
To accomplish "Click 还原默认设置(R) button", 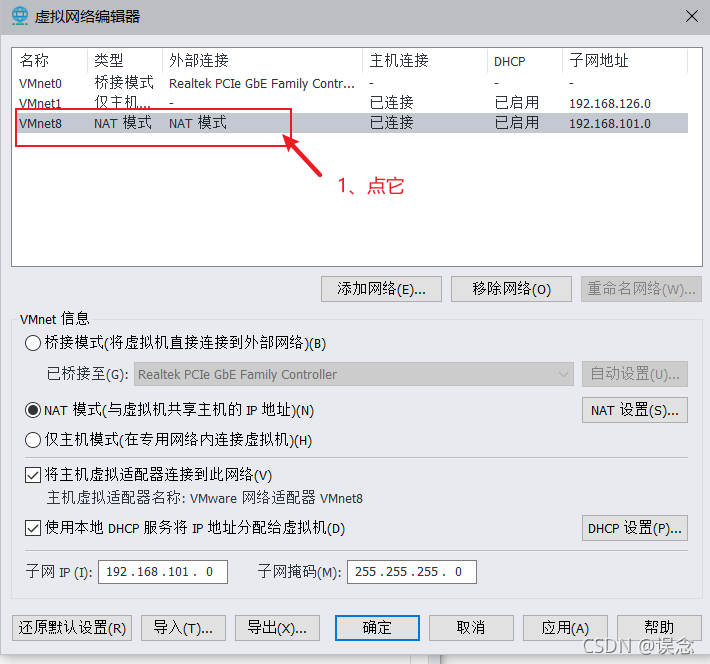I will 72,628.
